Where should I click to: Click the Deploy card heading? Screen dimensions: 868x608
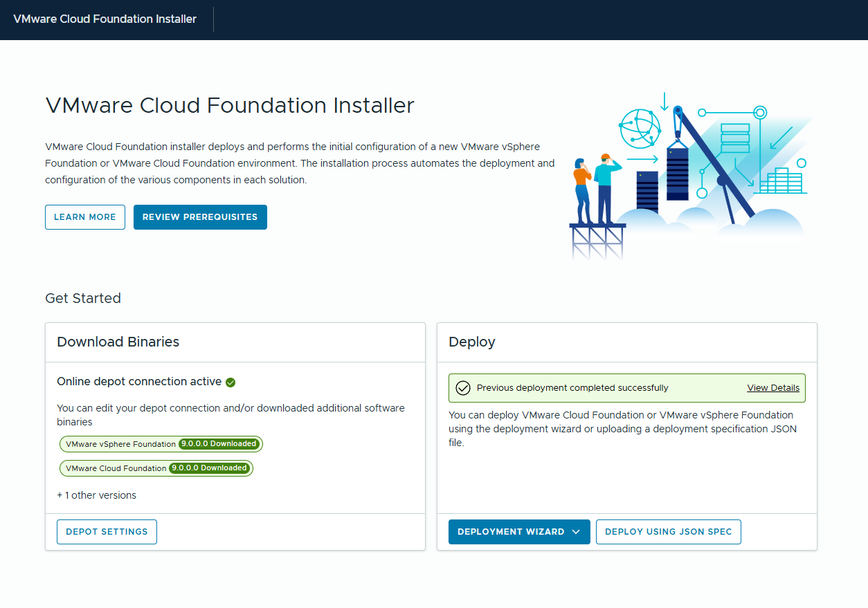tap(472, 342)
